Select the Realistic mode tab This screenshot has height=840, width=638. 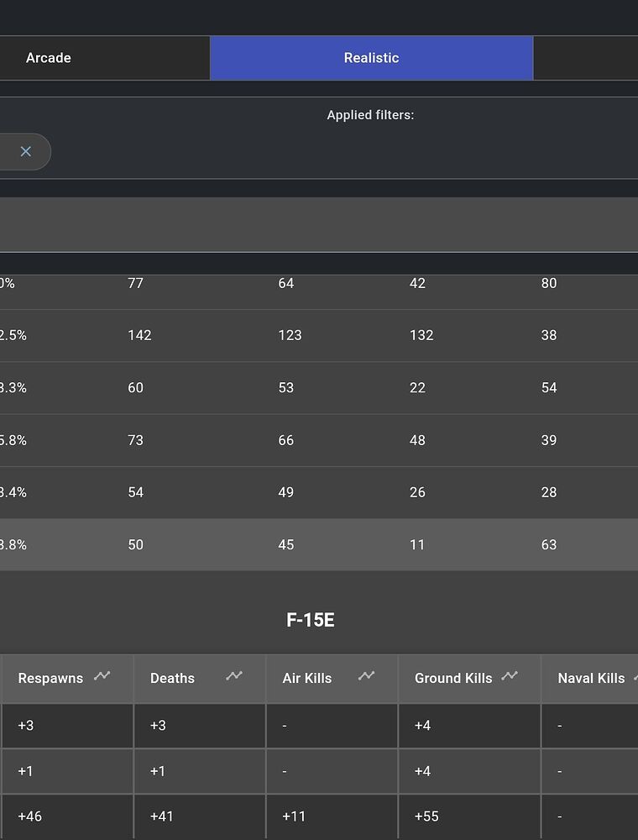[x=371, y=58]
